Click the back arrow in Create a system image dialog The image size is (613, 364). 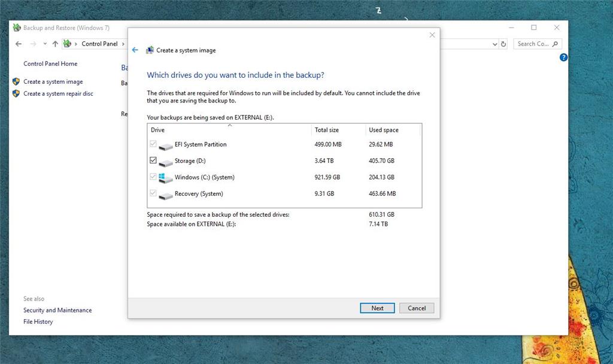point(135,50)
